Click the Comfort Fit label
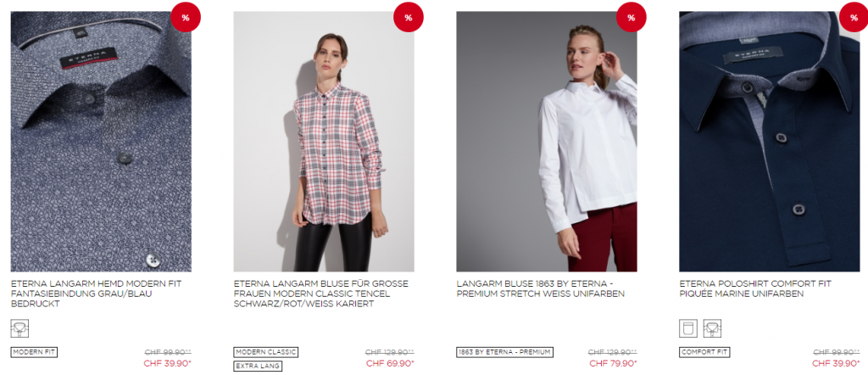Image resolution: width=868 pixels, height=375 pixels. tap(704, 352)
